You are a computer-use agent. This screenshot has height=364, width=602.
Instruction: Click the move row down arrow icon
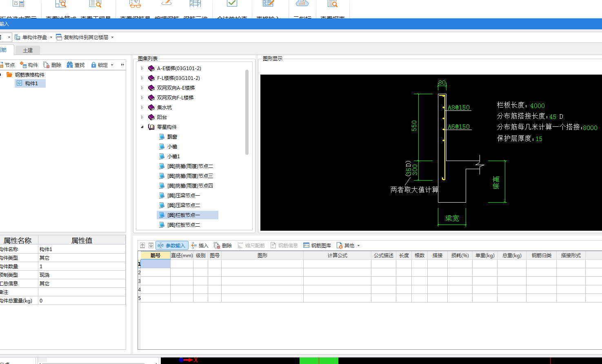click(x=151, y=245)
